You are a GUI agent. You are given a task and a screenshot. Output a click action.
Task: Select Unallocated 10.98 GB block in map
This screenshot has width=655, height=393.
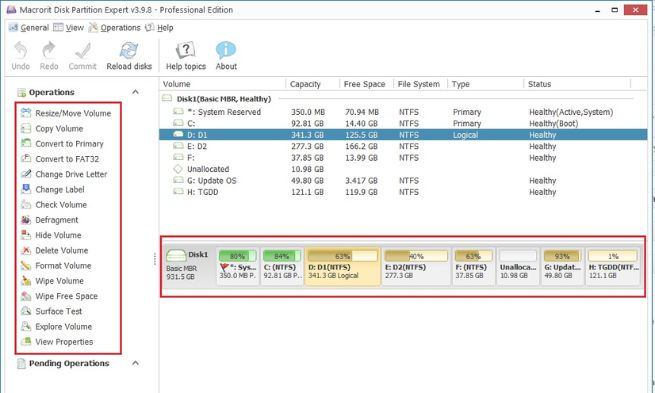518,266
